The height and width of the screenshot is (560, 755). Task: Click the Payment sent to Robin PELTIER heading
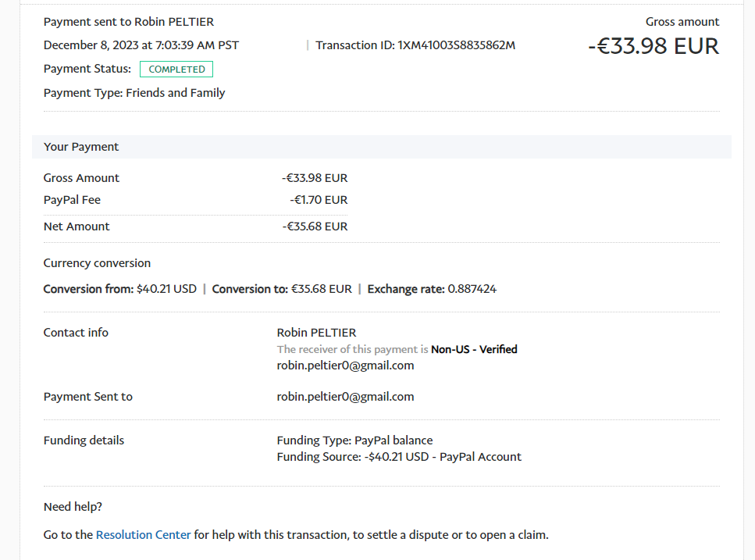129,22
